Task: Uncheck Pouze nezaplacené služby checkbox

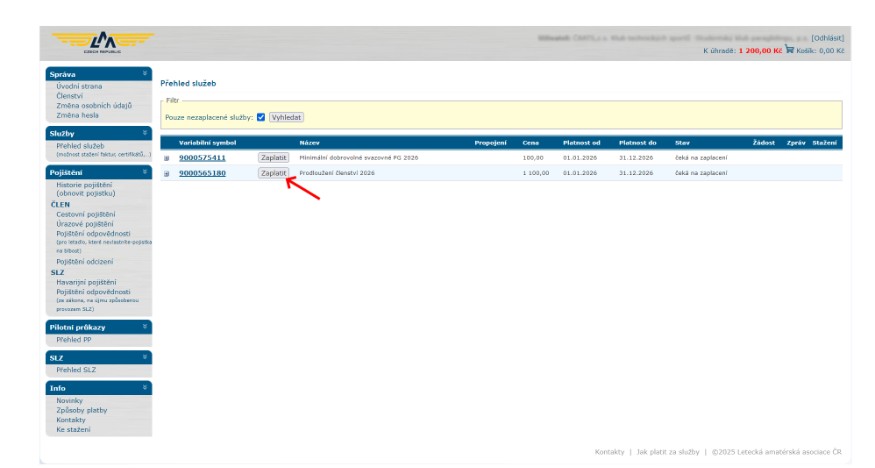Action: [x=261, y=117]
